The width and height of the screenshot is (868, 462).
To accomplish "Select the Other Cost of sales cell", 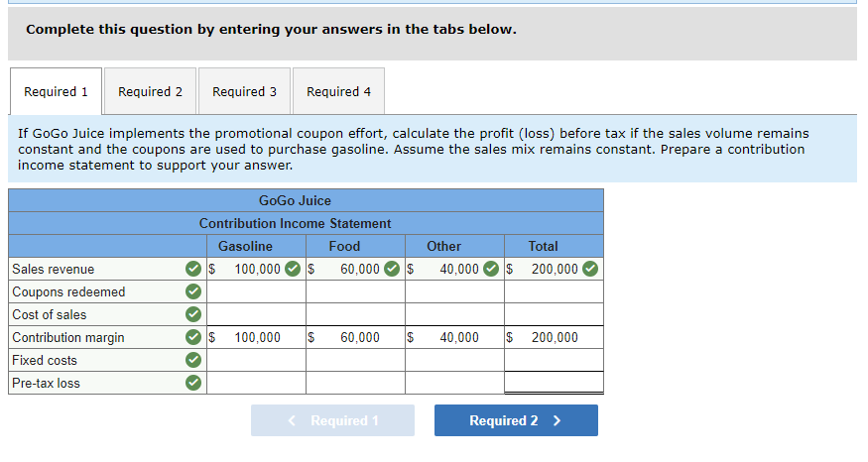I will [x=454, y=314].
